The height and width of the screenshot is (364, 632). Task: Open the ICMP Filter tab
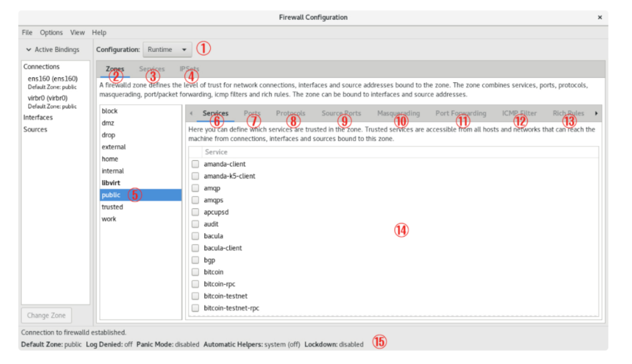(519, 113)
